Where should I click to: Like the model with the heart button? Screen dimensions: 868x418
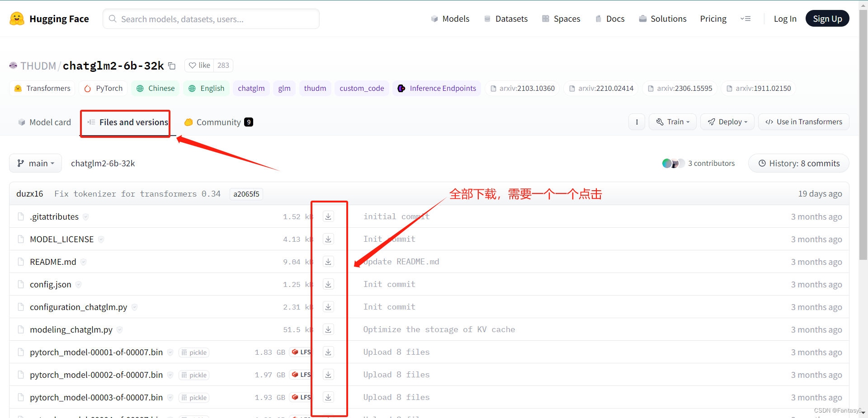coord(199,66)
